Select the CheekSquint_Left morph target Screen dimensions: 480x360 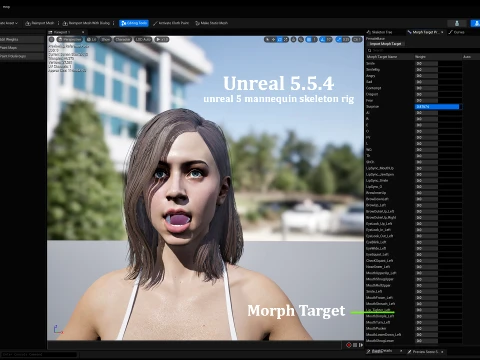pos(380,261)
